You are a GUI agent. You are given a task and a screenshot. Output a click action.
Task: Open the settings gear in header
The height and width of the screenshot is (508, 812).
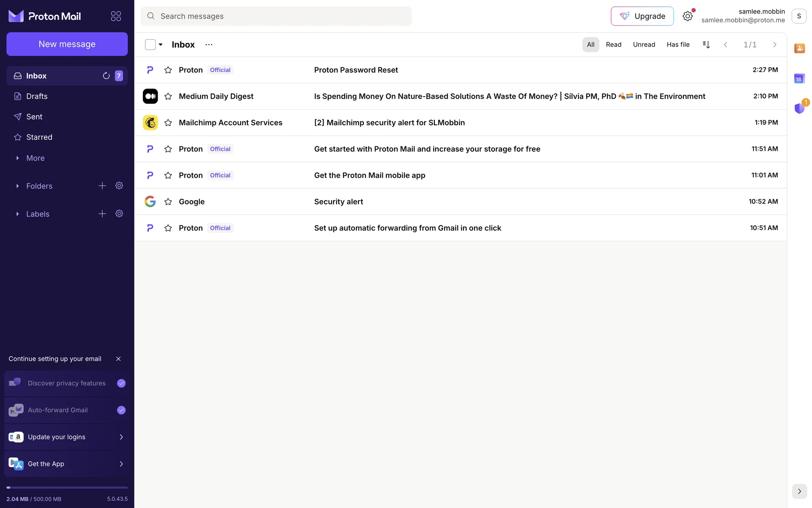688,16
